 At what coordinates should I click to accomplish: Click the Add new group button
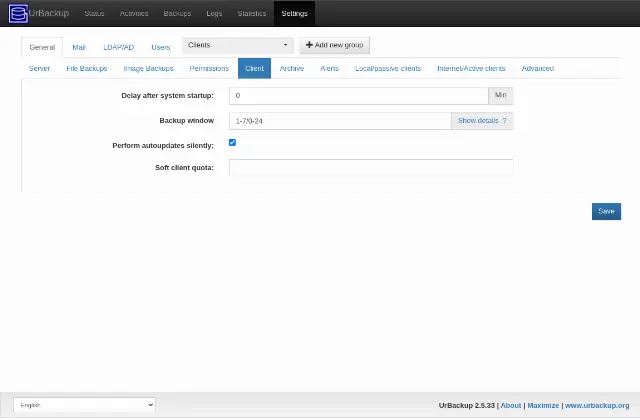pyautogui.click(x=334, y=45)
